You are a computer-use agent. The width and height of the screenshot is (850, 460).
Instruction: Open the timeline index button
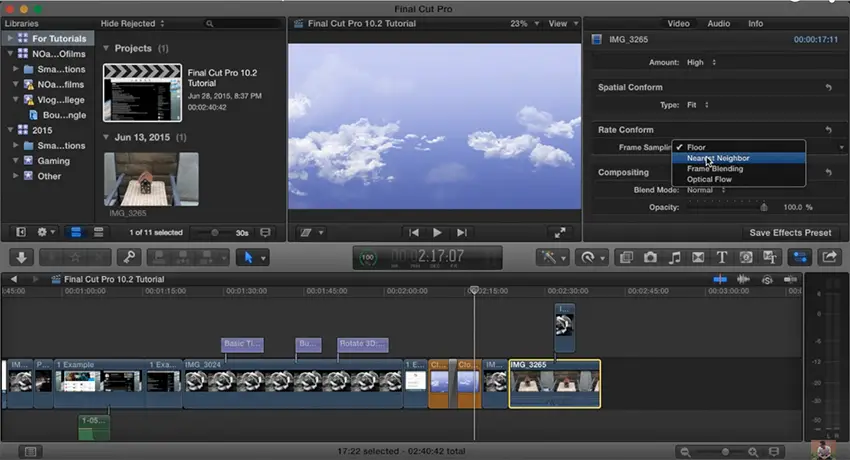tap(30, 451)
